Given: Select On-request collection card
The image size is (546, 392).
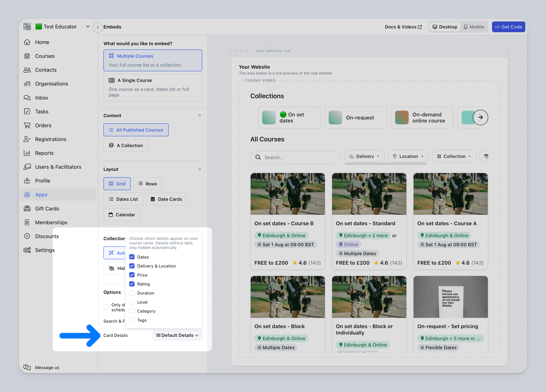Looking at the screenshot, I should [356, 118].
